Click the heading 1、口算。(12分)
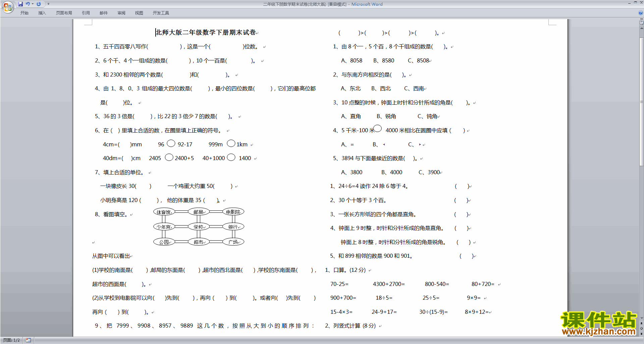Viewport: 644px width, 344px height. tap(345, 270)
